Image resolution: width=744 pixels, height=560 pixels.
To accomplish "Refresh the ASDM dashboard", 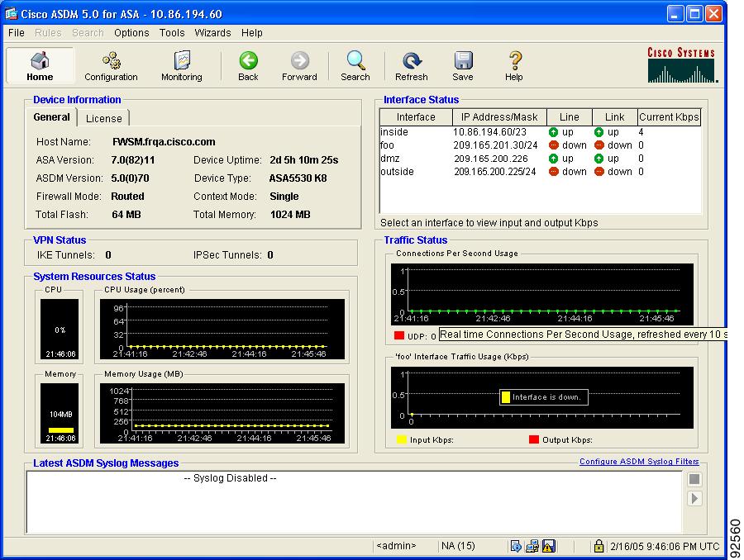I will click(412, 66).
